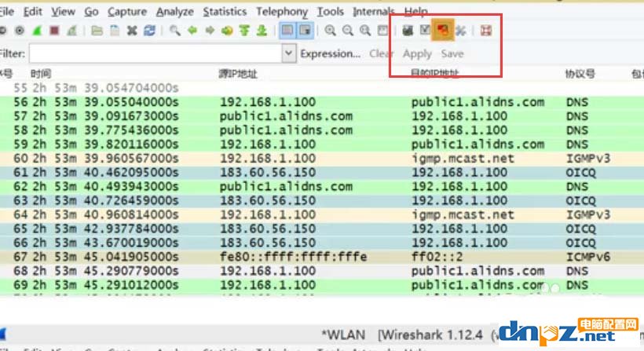
Task: Zoom in the packet text
Action: (330, 31)
